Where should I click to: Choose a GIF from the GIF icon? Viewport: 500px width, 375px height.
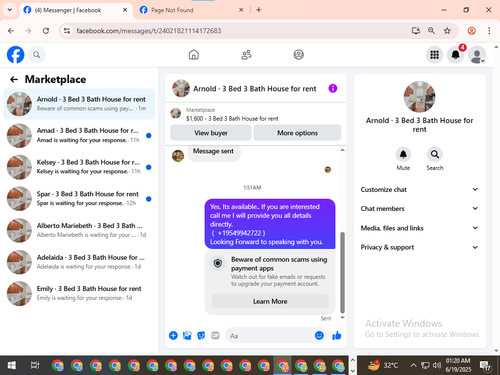(215, 335)
